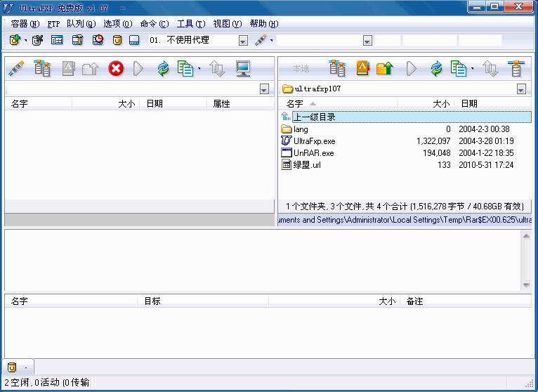Viewport: 538px width, 392px height.
Task: Go up one folder in right pane
Action: (385, 68)
